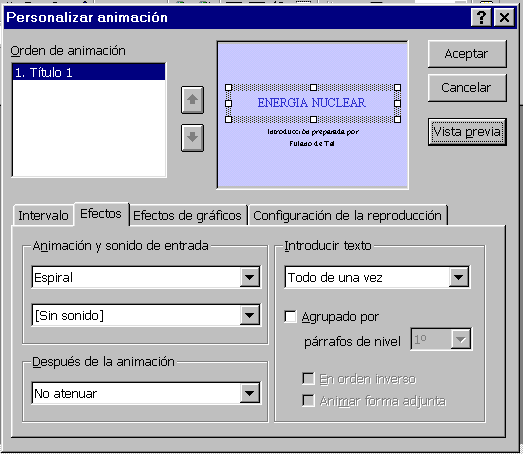Toggle the Animar forma adjunta checkbox
Screen dimensions: 523x454
(x=308, y=401)
